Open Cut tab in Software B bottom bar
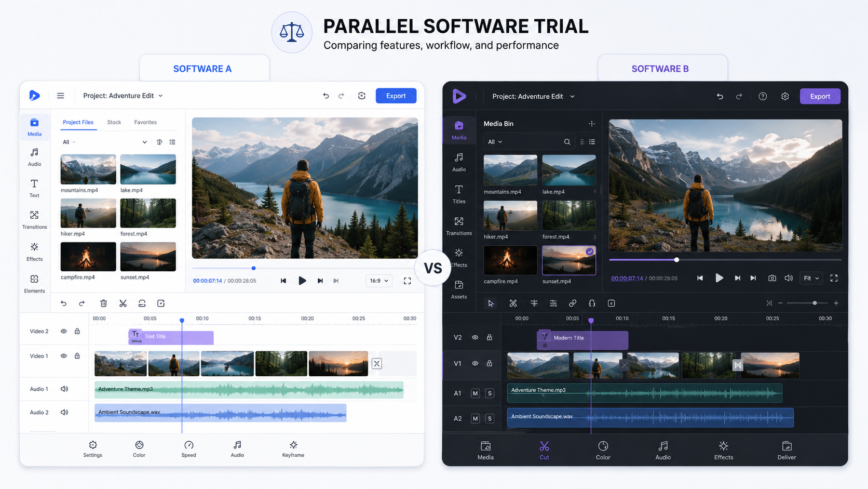Image resolution: width=868 pixels, height=489 pixels. coord(544,451)
